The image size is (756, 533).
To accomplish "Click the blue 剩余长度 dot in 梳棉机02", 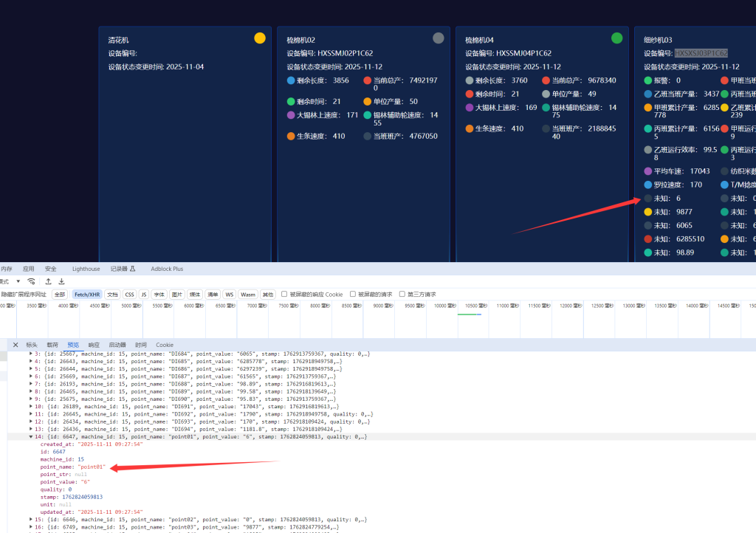I will coord(291,80).
